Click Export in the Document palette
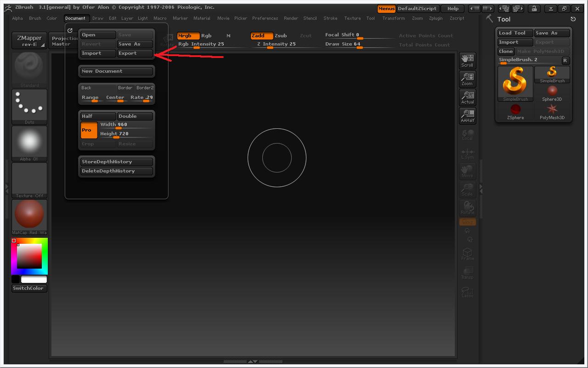 point(135,53)
